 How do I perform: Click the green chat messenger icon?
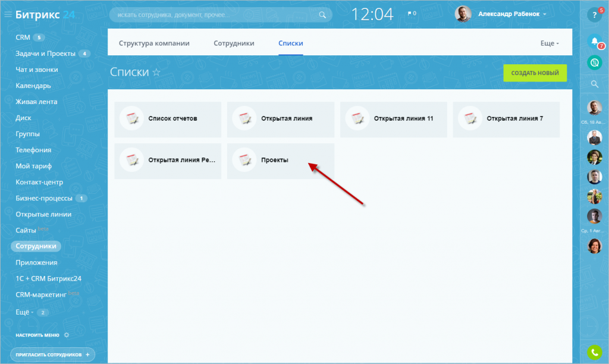(594, 62)
